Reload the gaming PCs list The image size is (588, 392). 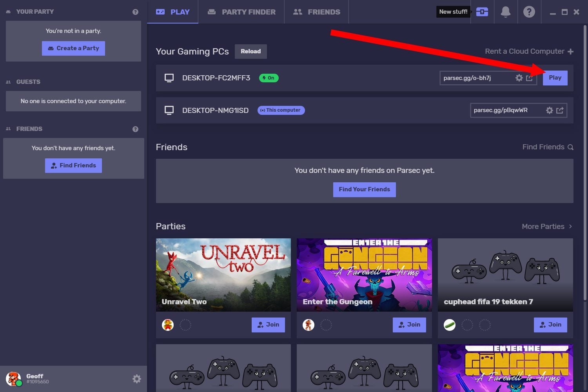pos(250,51)
